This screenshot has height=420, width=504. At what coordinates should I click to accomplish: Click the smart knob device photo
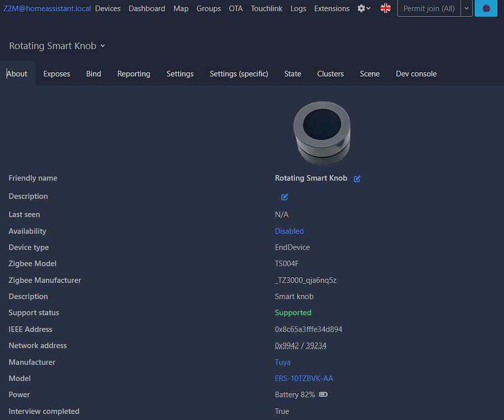coord(322,133)
